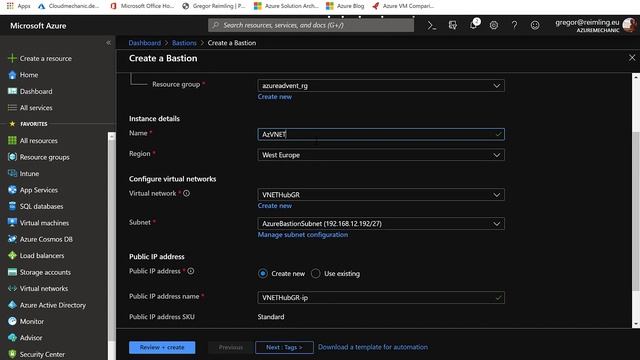
Task: Click Previous button
Action: point(231,347)
